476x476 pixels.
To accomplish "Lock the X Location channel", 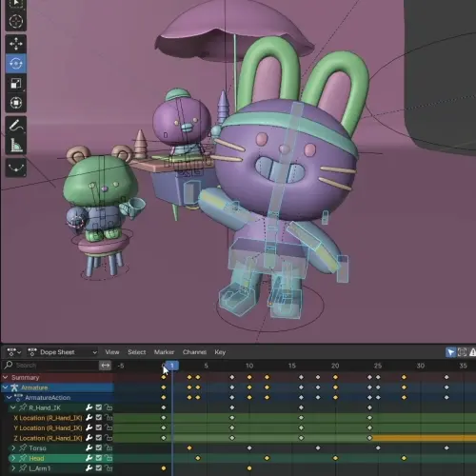I will [x=109, y=418].
